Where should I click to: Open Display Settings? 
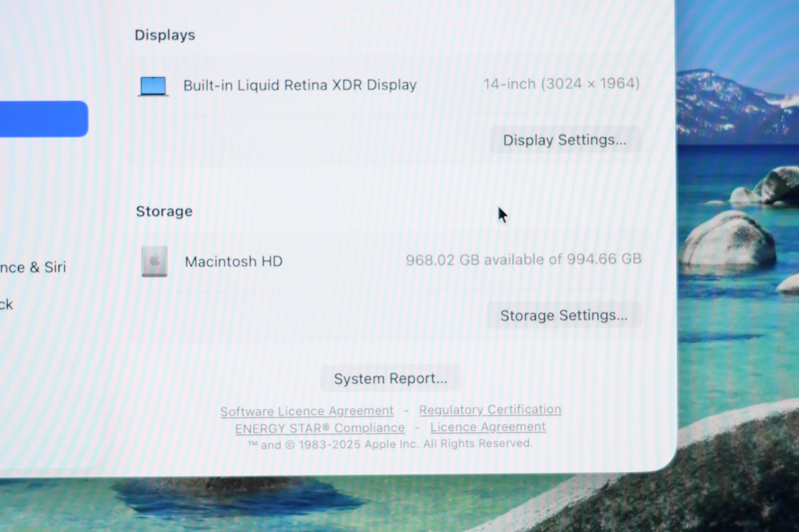coord(564,140)
